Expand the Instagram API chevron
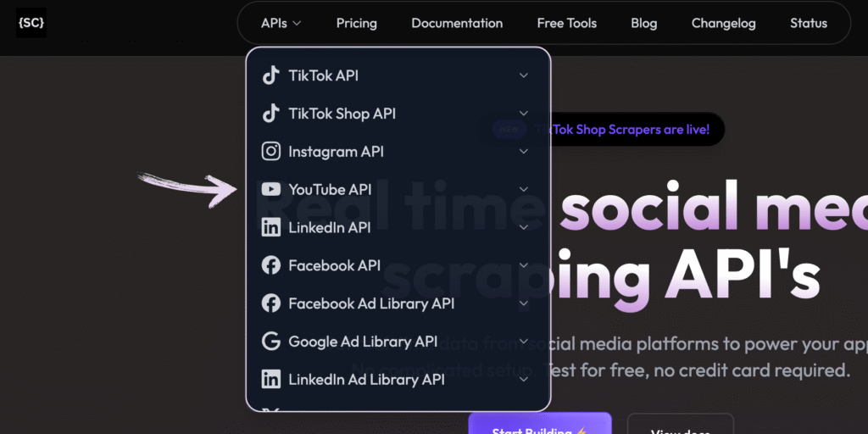Viewport: 868px width, 434px height. click(x=523, y=151)
